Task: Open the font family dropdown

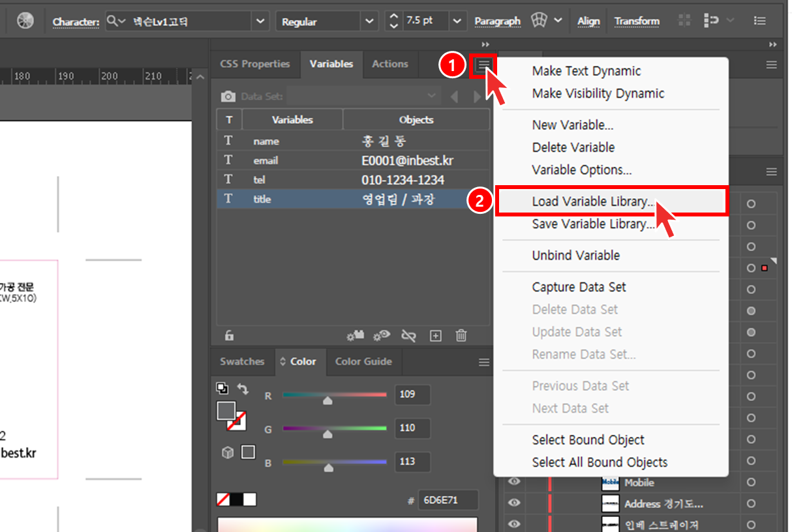Action: (261, 21)
